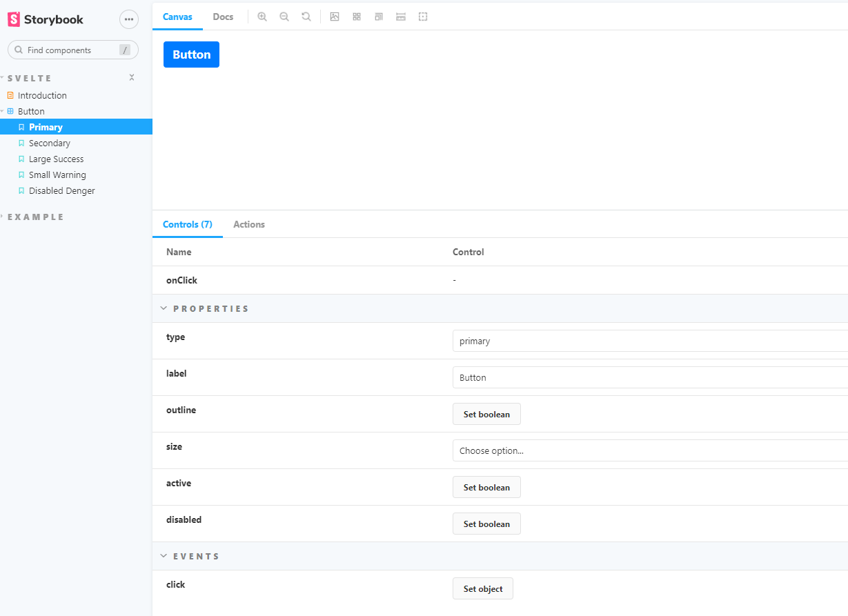This screenshot has height=616, width=848.
Task: Click the type property name
Action: [175, 337]
